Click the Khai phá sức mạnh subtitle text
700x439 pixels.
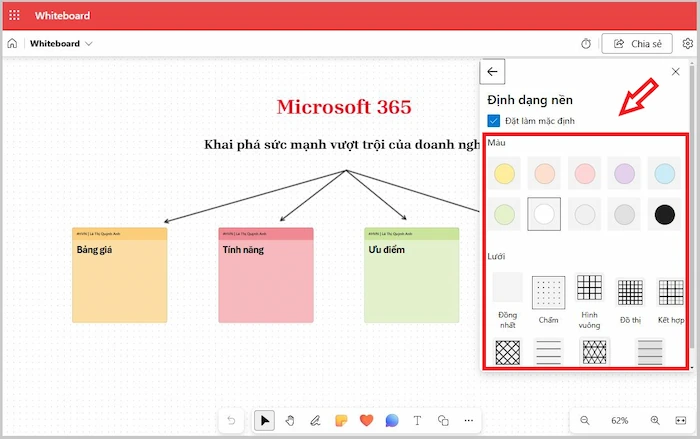[342, 145]
